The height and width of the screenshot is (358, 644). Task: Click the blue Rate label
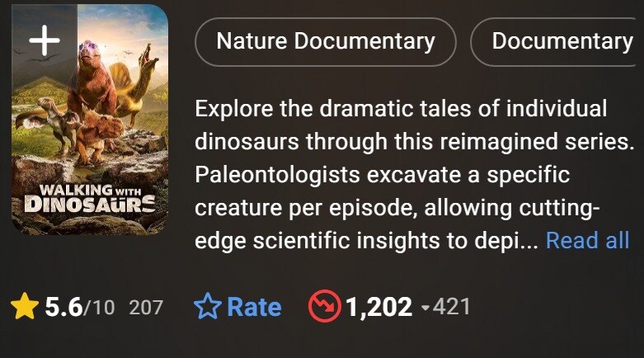tap(254, 307)
